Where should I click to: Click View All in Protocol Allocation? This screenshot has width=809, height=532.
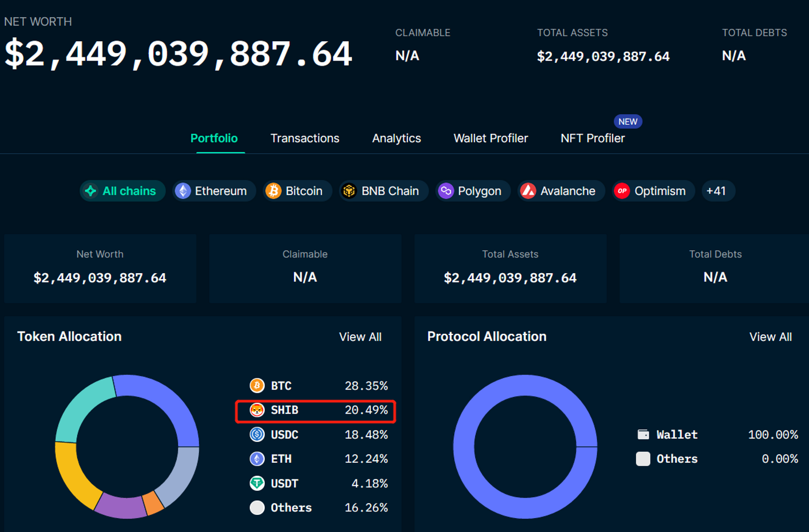pos(770,337)
